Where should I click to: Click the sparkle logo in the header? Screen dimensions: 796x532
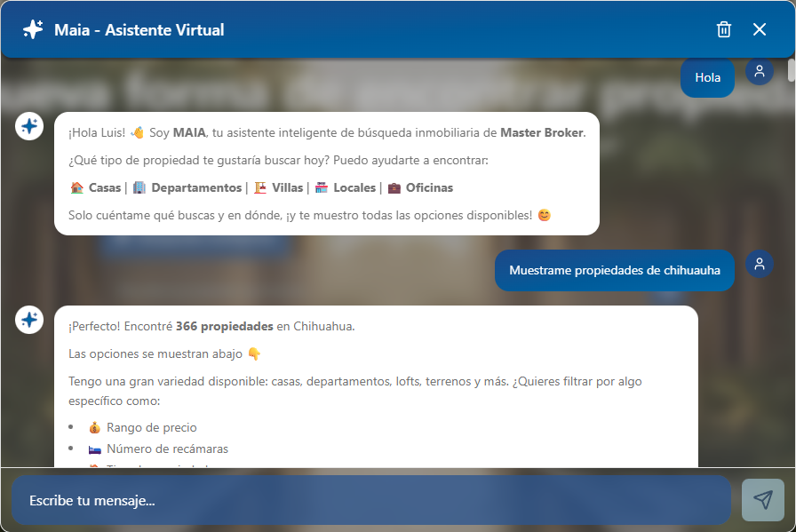33,30
